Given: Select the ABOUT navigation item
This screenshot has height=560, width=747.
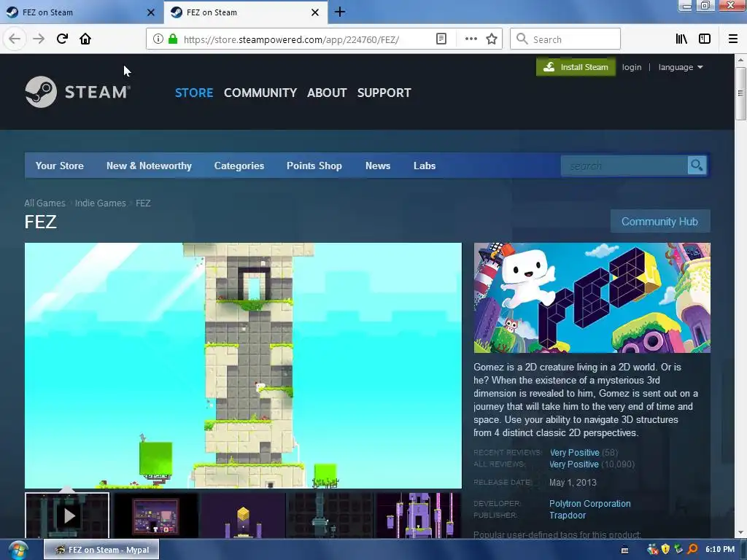Looking at the screenshot, I should point(327,93).
